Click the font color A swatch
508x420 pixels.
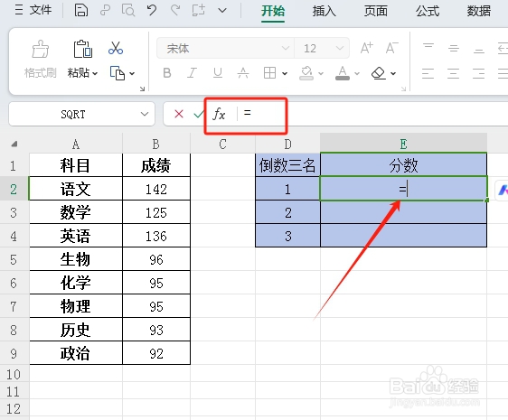[x=343, y=73]
